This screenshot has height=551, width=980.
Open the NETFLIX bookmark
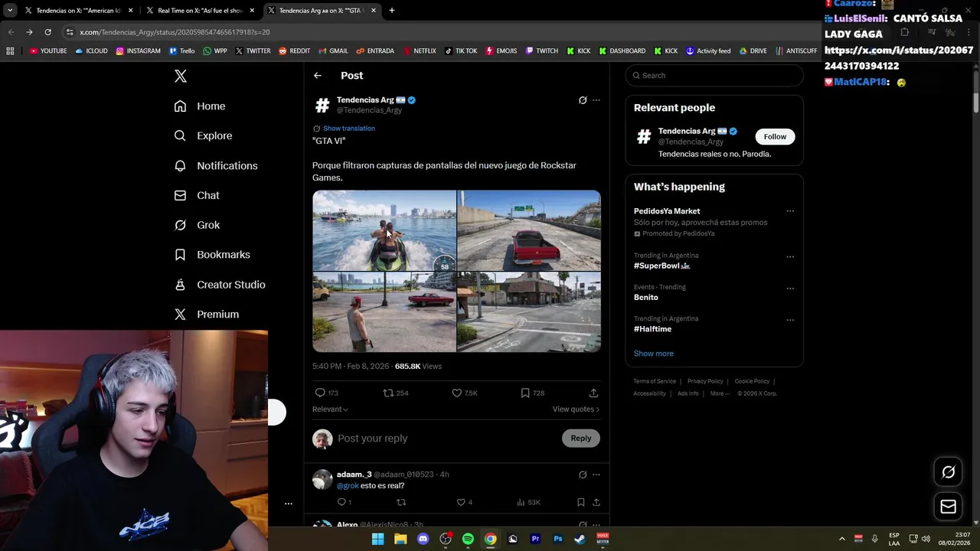(419, 51)
